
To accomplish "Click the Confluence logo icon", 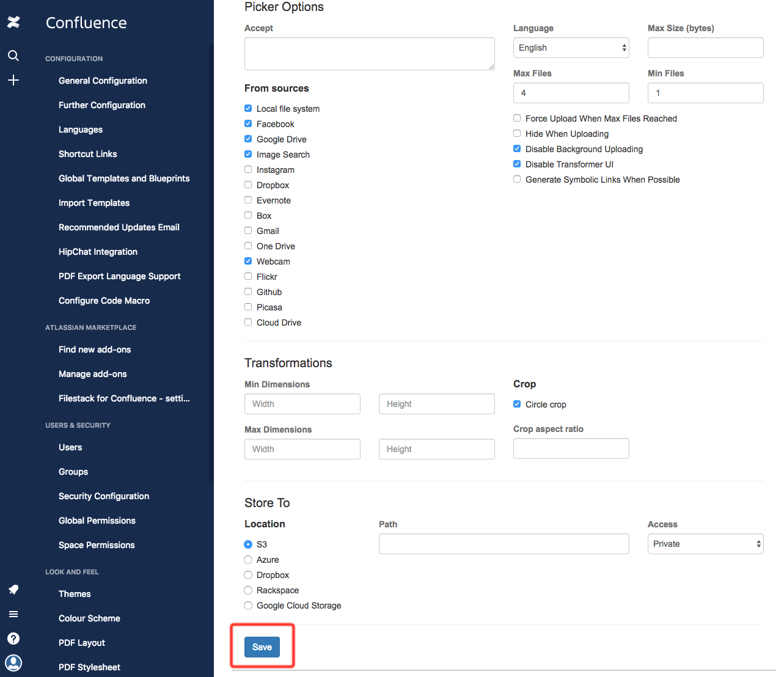I will (x=13, y=23).
